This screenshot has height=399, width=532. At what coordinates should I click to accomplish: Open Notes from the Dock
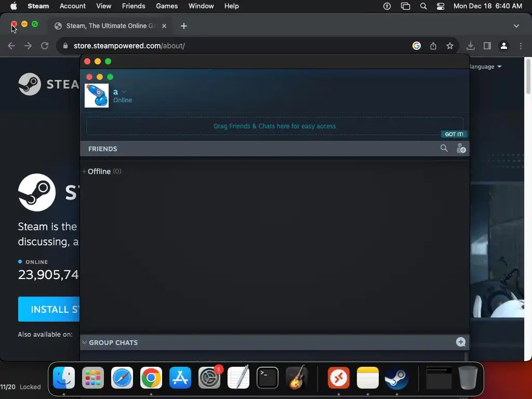[368, 378]
